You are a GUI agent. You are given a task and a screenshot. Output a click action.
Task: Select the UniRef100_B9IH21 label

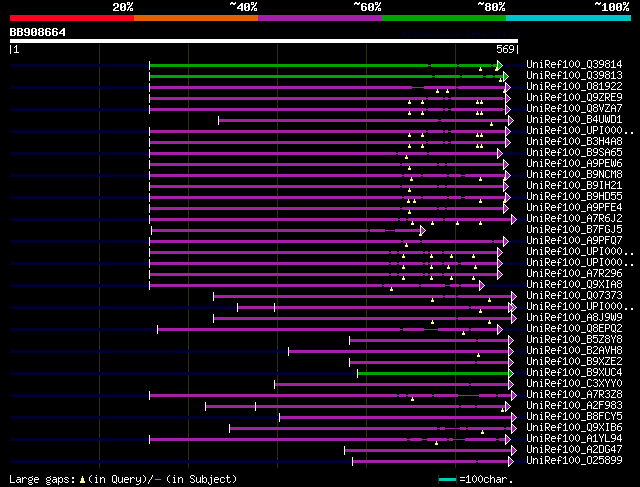coord(574,185)
